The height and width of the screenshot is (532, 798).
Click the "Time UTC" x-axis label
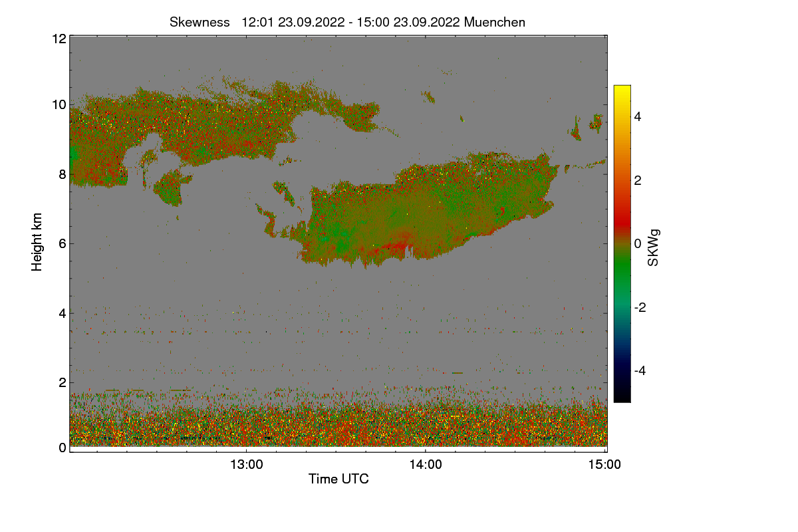click(338, 479)
